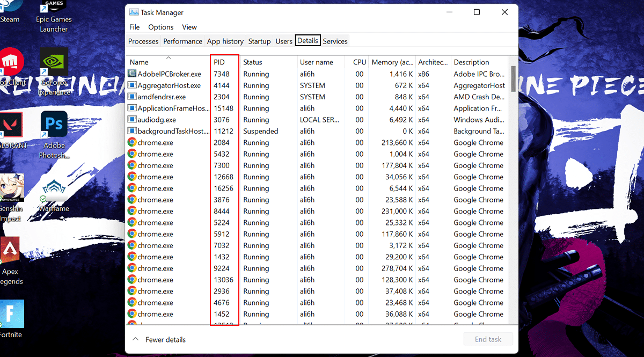Switch to the Performance tab
Image resolution: width=644 pixels, height=357 pixels.
[182, 41]
